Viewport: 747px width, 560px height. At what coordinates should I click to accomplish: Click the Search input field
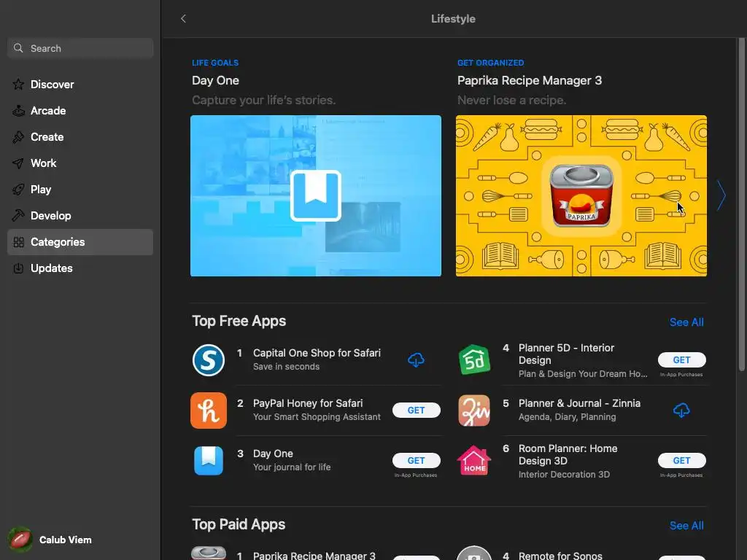tap(80, 48)
